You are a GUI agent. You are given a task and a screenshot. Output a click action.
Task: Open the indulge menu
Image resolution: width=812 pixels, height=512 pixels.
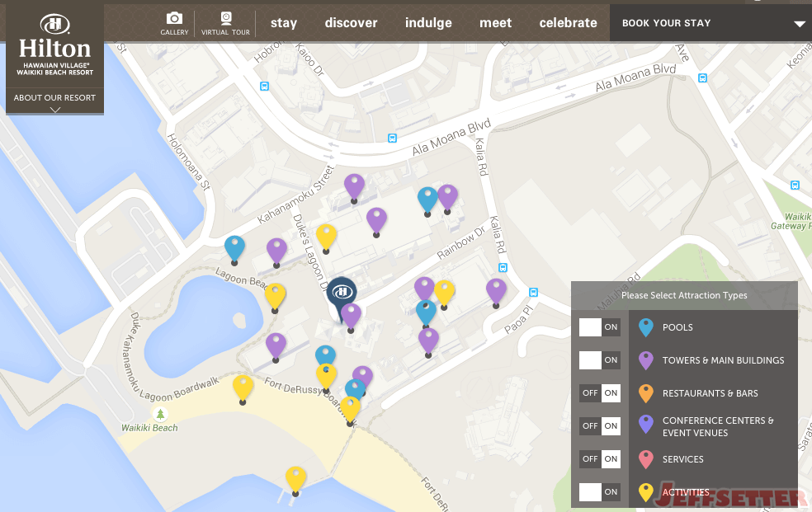click(428, 23)
